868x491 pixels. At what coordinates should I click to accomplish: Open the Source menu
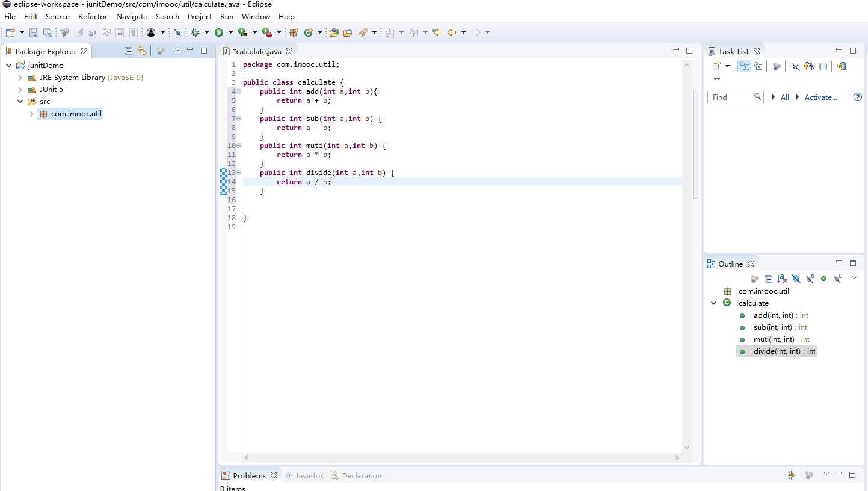point(58,16)
